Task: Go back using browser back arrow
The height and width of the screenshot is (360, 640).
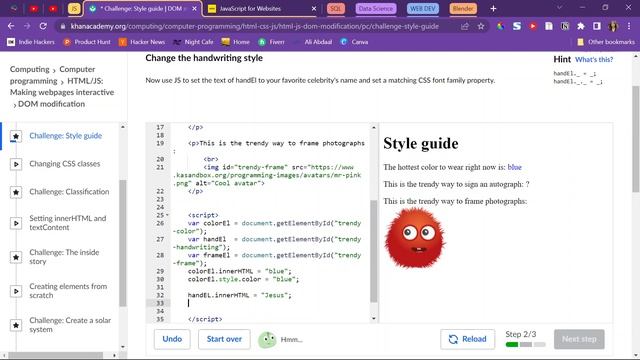Action: click(x=11, y=26)
